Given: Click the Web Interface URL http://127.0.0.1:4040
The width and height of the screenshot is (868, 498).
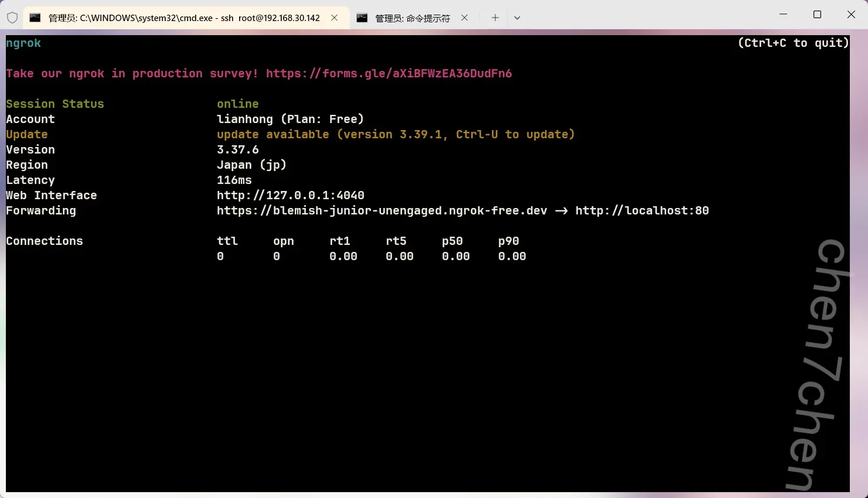Looking at the screenshot, I should pyautogui.click(x=291, y=195).
